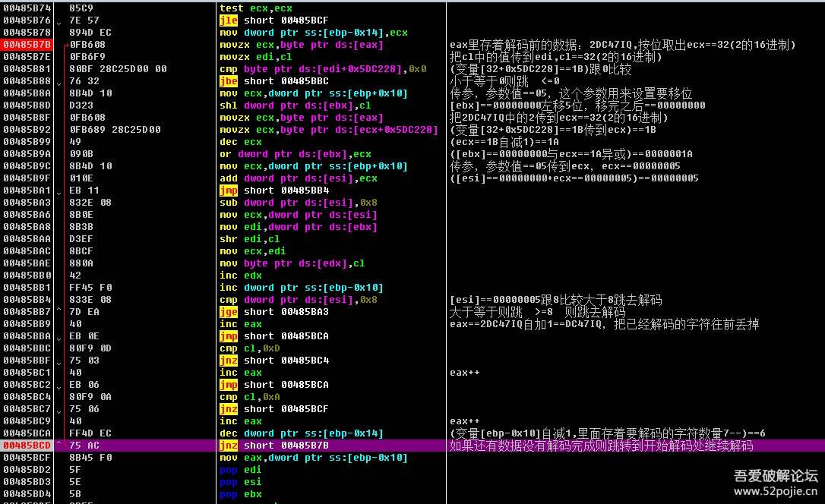Select 'mov eax,dword ptr ss:[ebp-0x10]' instruction
The image size is (825, 504).
[x=314, y=458]
